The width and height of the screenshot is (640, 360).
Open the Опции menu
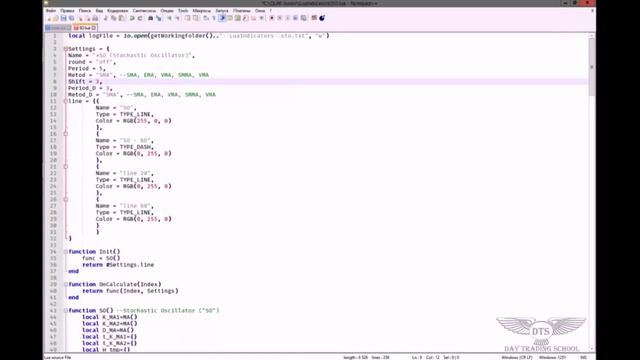(x=167, y=11)
